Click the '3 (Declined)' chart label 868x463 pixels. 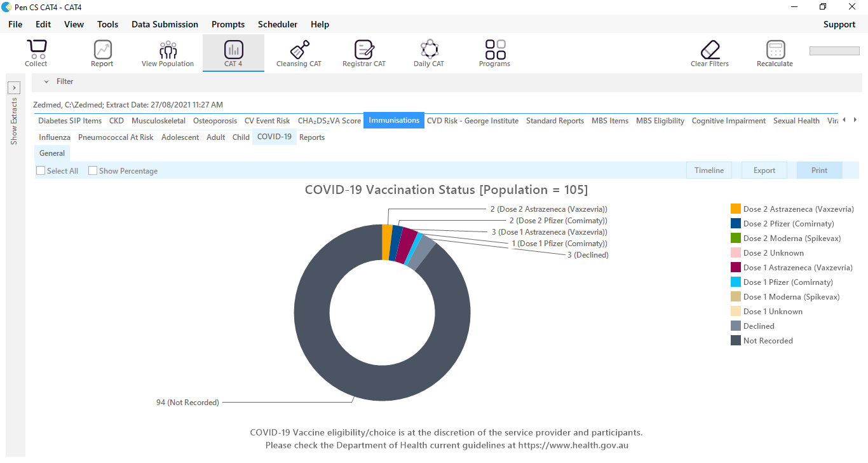coord(588,255)
